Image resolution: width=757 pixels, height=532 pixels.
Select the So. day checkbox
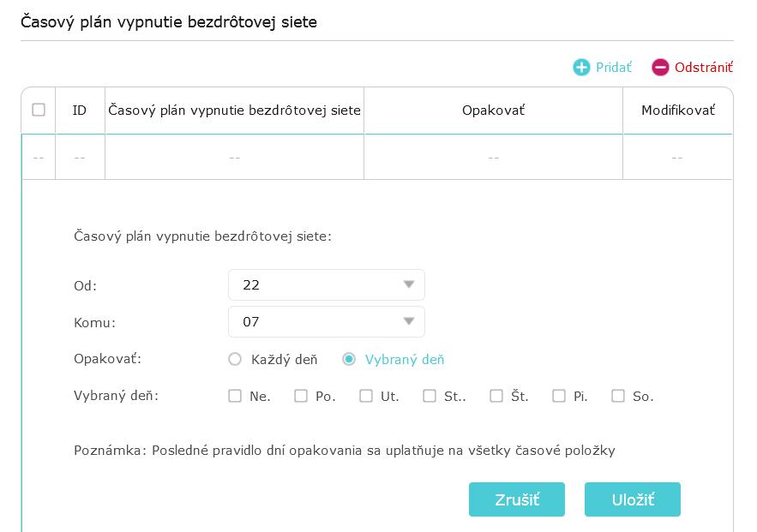(x=618, y=396)
